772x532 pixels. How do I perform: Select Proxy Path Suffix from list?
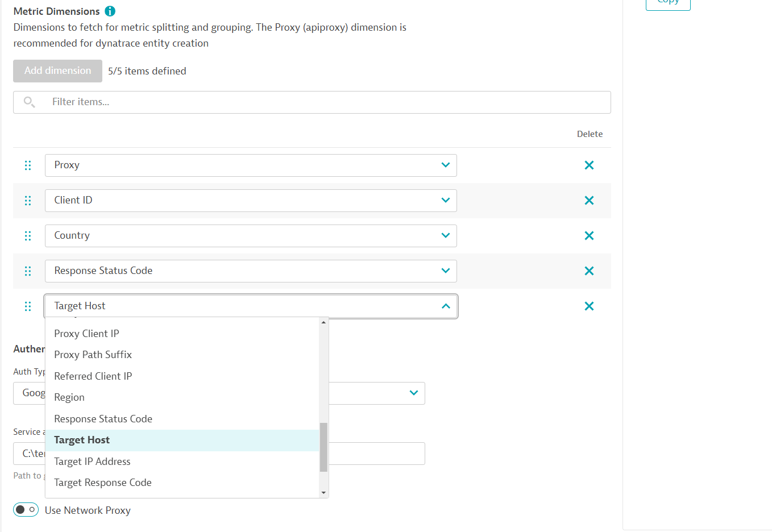pyautogui.click(x=182, y=355)
